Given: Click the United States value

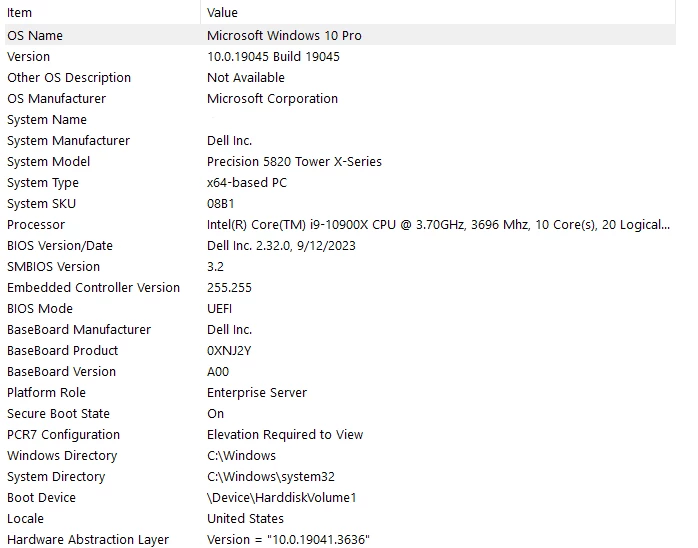Looking at the screenshot, I should coord(245,518).
